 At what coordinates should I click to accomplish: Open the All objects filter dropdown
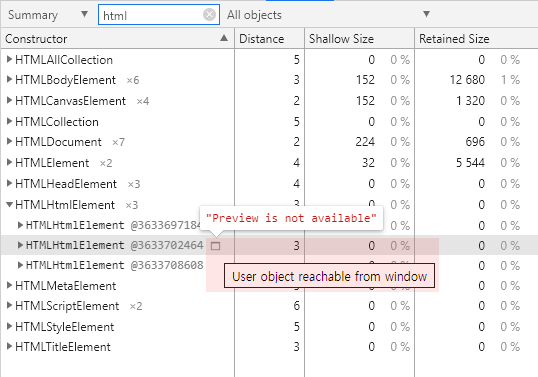pyautogui.click(x=329, y=15)
